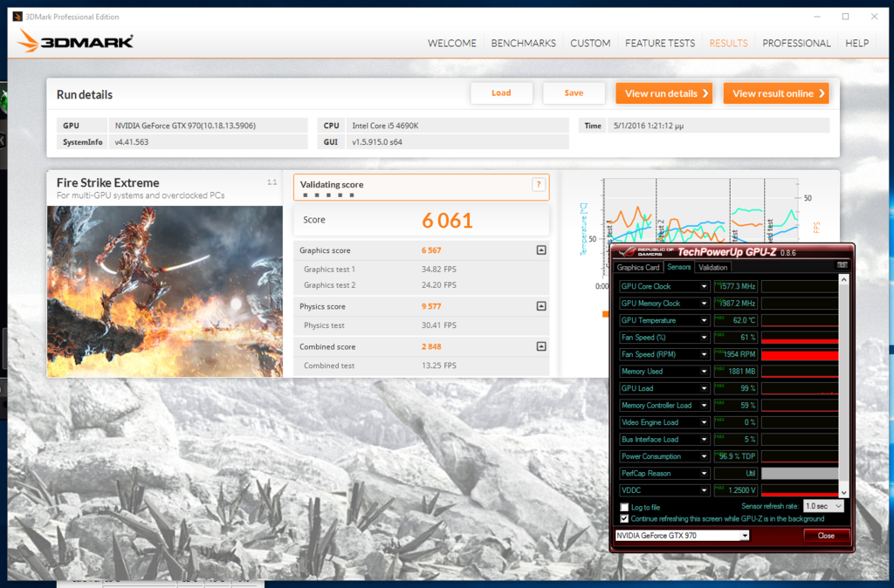Enable the Log to file checkbox

(x=624, y=507)
